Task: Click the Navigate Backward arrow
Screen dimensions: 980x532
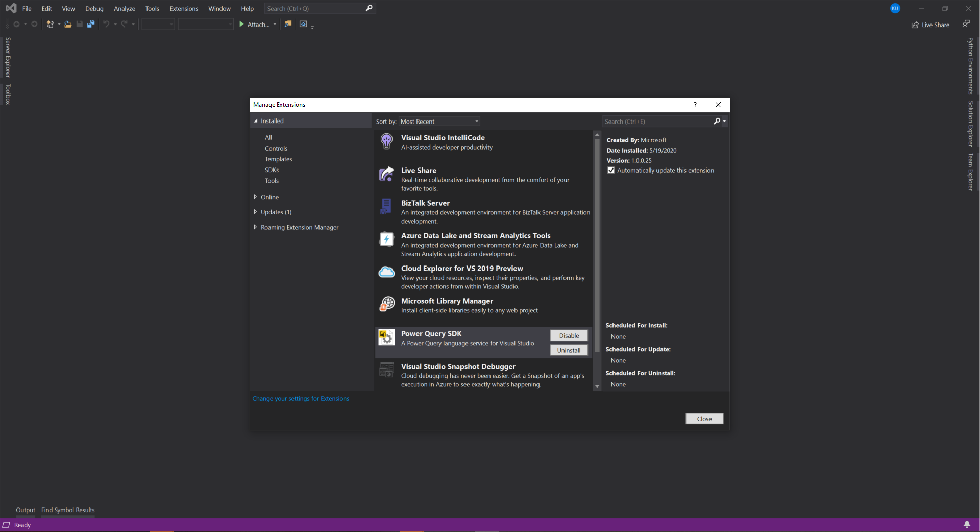Action: 16,24
